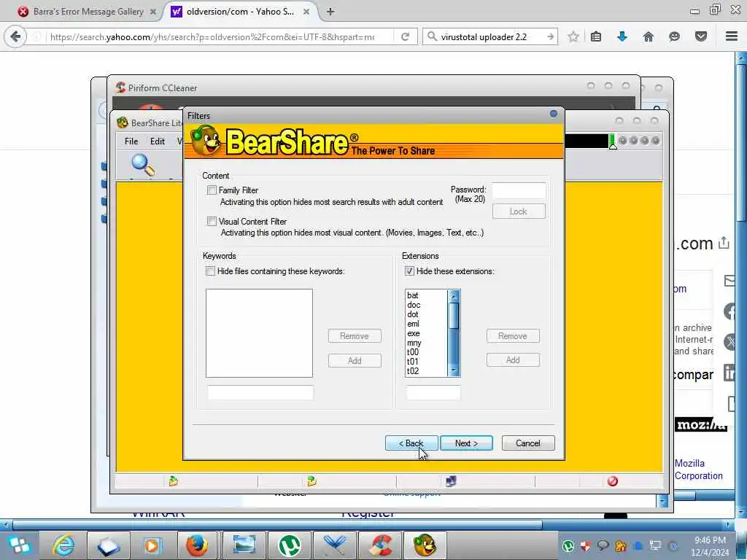Viewport: 747px width, 560px height.
Task: Select eml in the extensions list
Action: click(x=413, y=324)
